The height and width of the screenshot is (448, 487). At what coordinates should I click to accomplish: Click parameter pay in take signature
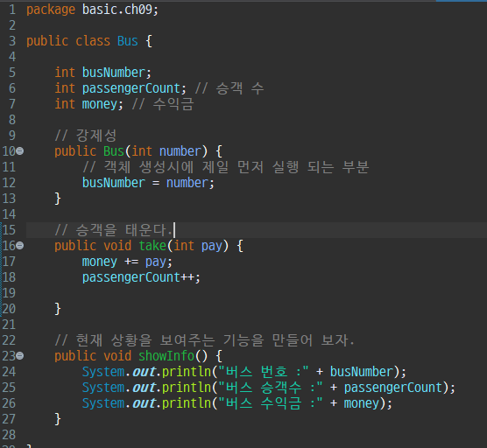click(211, 247)
